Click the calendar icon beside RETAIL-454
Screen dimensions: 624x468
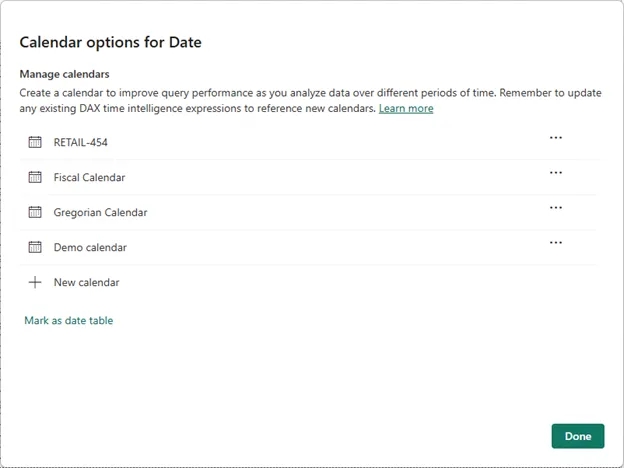(35, 142)
